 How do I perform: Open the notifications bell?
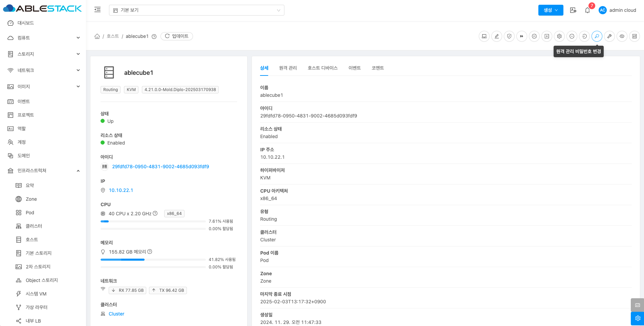point(587,10)
